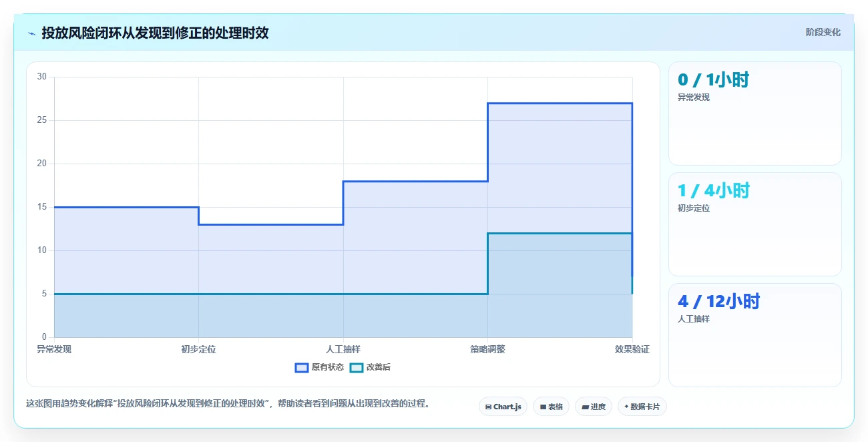Click the y-axis value 25
868x442 pixels.
tap(42, 120)
